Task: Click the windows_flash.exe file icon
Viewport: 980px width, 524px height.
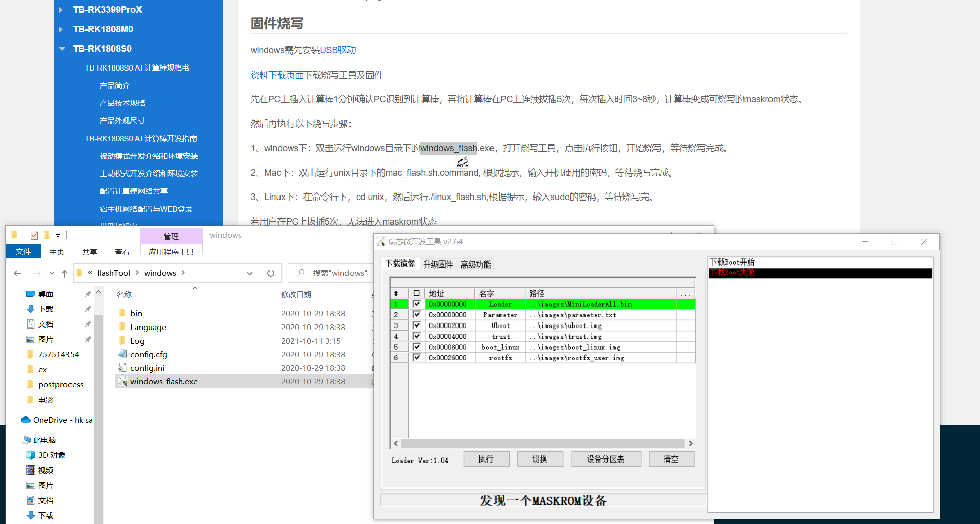Action: (122, 382)
